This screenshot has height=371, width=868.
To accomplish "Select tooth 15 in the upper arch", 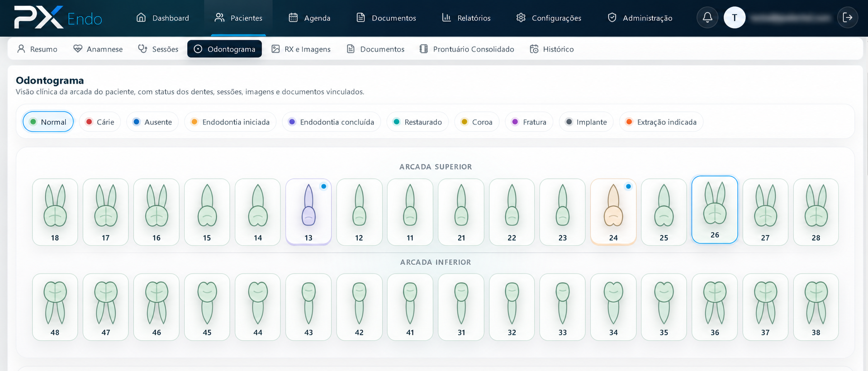I will click(x=207, y=212).
